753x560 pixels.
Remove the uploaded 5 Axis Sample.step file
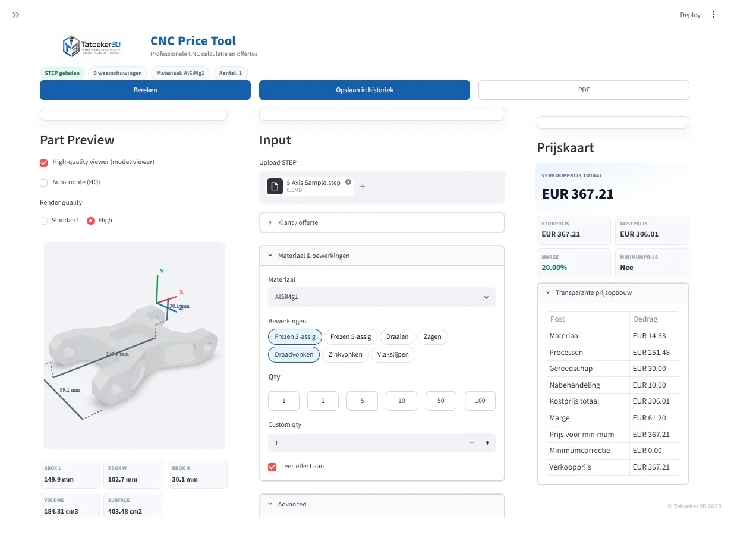pos(348,182)
